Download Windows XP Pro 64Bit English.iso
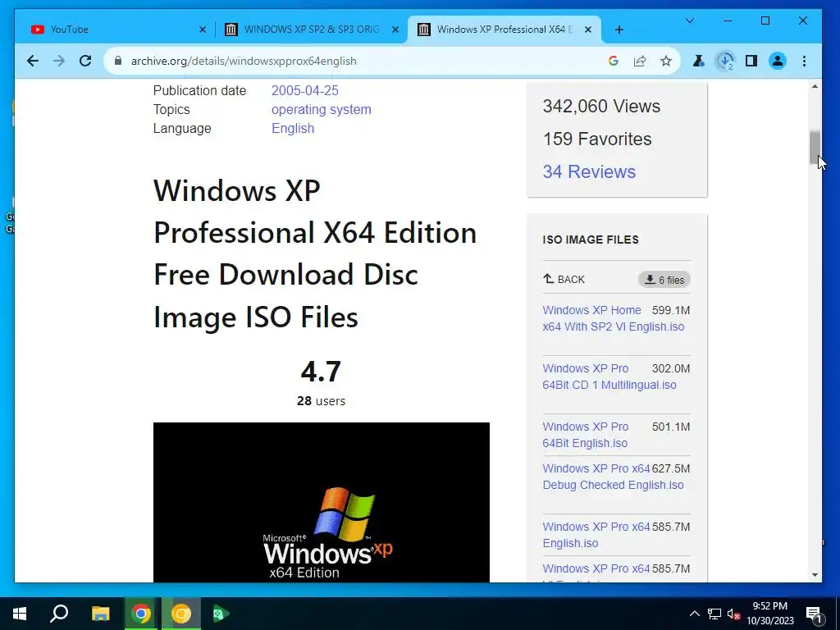This screenshot has width=840, height=630. (586, 435)
